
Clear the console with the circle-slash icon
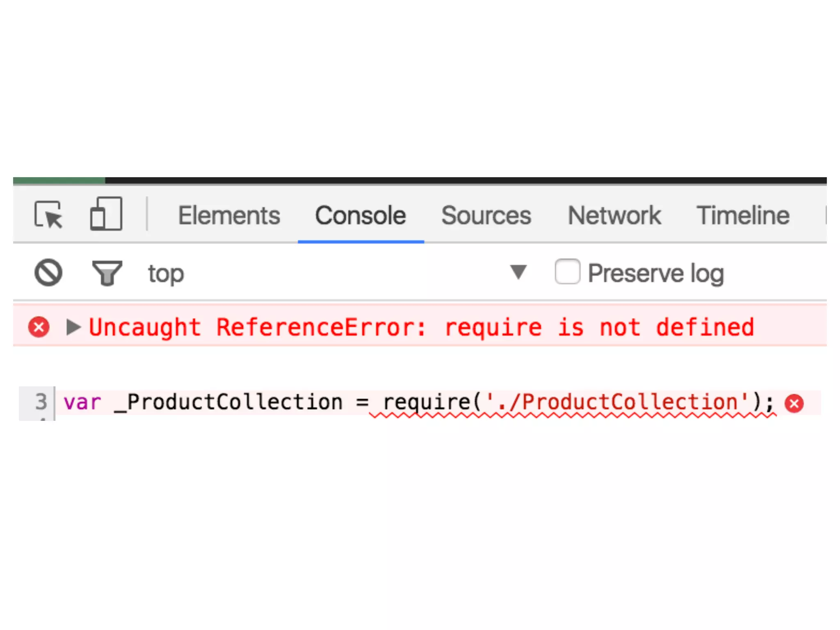coord(48,273)
